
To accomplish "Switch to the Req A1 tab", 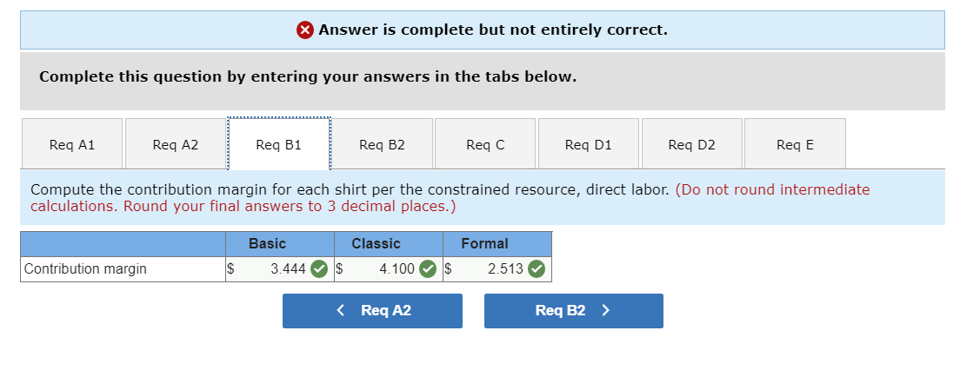I will (x=72, y=145).
